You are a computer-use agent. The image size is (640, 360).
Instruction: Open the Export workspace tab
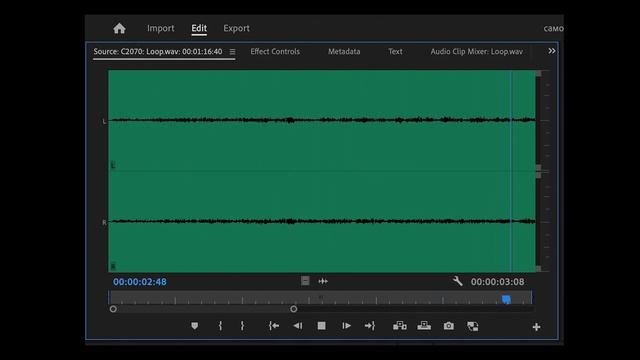click(236, 28)
